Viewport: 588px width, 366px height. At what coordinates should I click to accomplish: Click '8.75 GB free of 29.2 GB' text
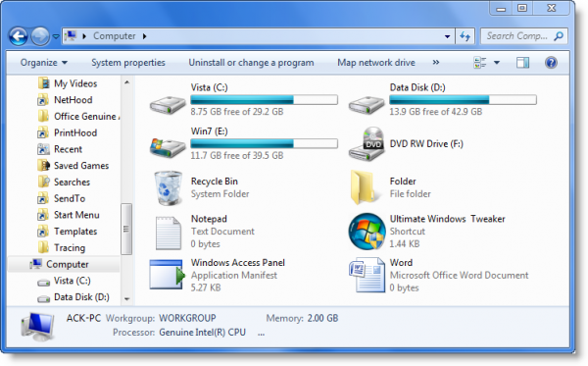tap(237, 112)
